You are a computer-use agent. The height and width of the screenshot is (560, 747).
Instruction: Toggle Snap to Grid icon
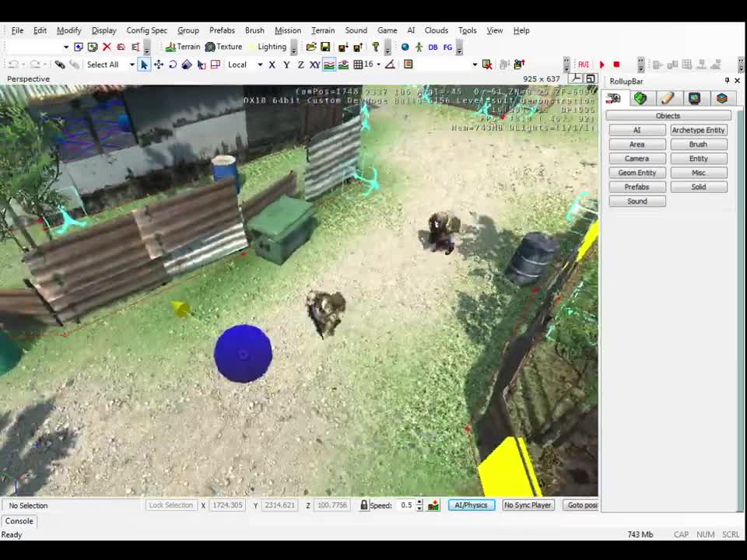(358, 65)
